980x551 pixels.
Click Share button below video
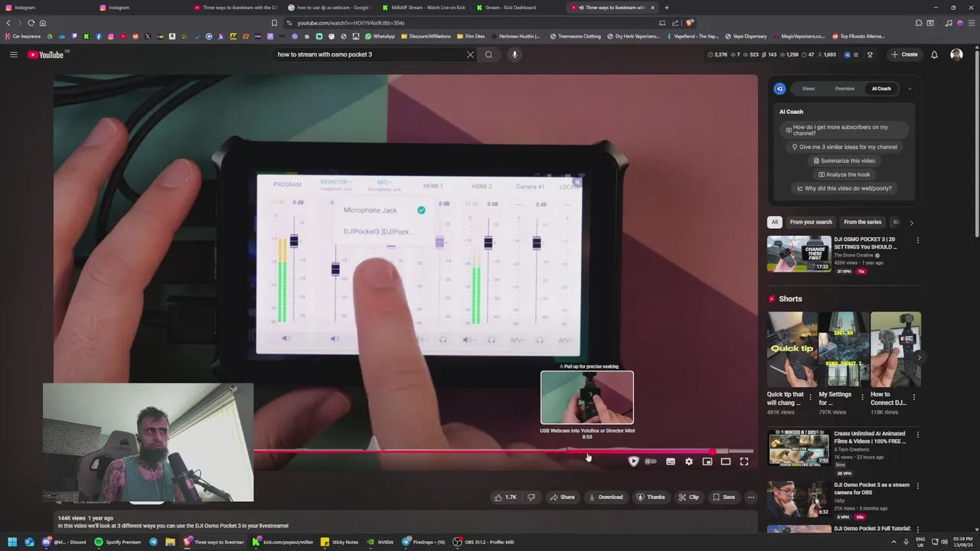coord(562,497)
